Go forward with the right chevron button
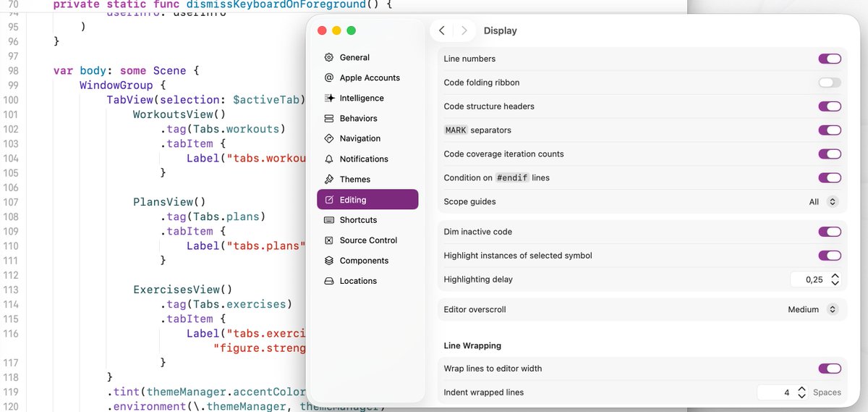The height and width of the screenshot is (412, 868). (464, 30)
